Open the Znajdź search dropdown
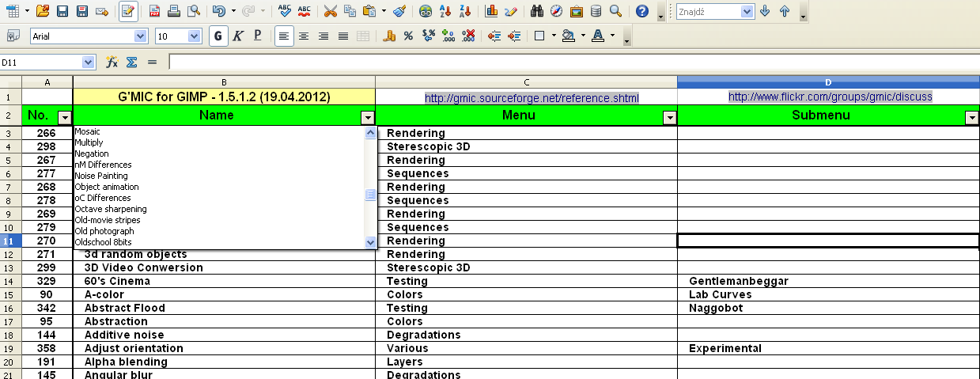The image size is (980, 379). coord(747,11)
